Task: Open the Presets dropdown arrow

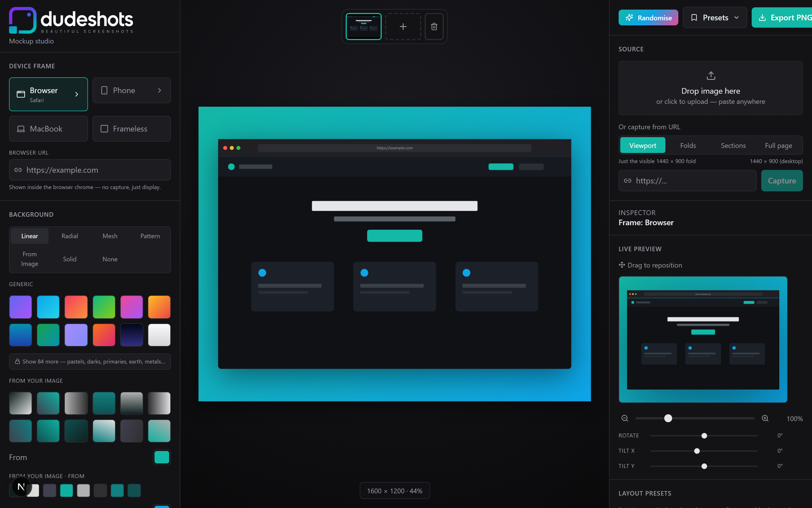Action: [736, 17]
